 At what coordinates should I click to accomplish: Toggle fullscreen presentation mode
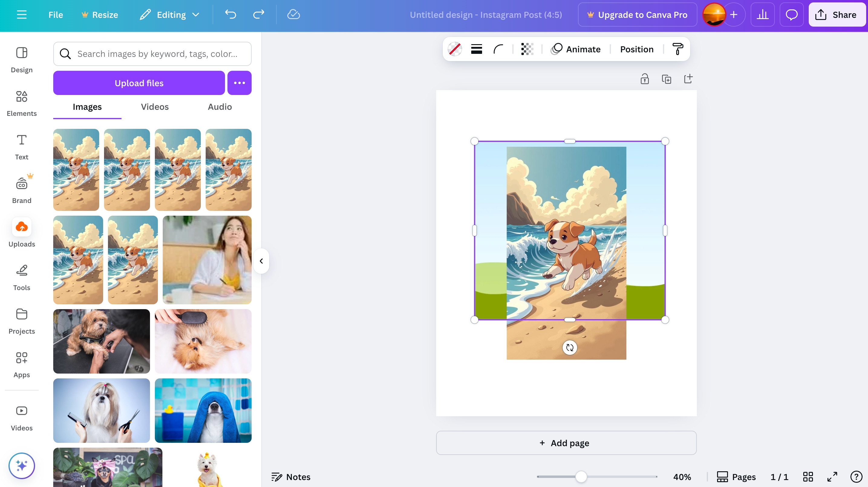point(832,476)
